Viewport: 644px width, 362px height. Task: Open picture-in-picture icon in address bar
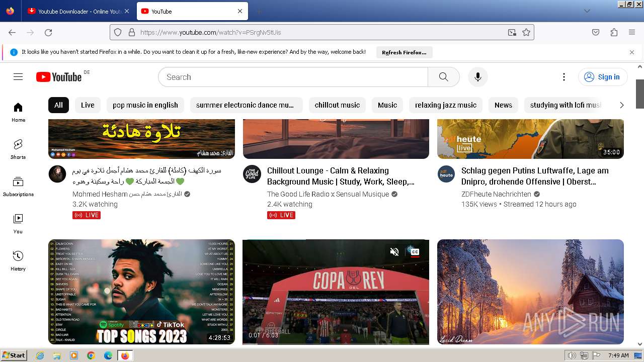click(x=512, y=32)
